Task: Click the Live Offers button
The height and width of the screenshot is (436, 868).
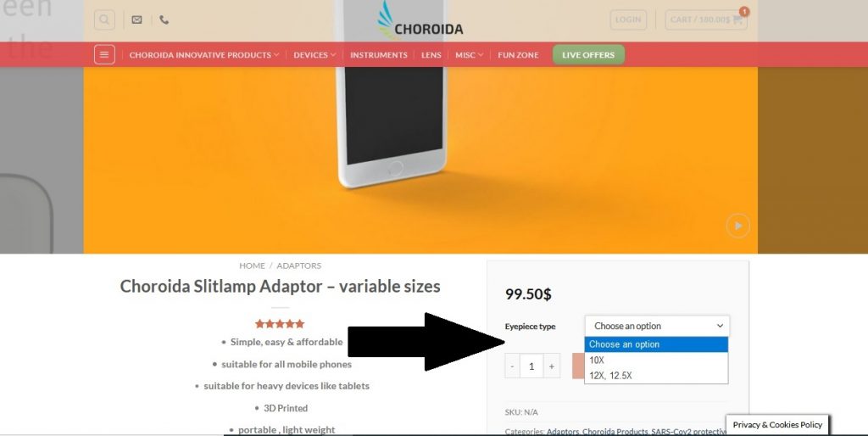Action: coord(588,55)
